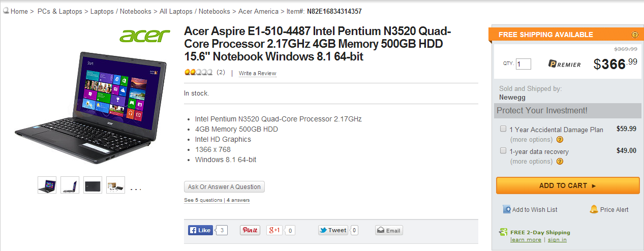Viewport: 644px width, 251px height.
Task: Check the 1-year data recovery option
Action: (x=503, y=151)
